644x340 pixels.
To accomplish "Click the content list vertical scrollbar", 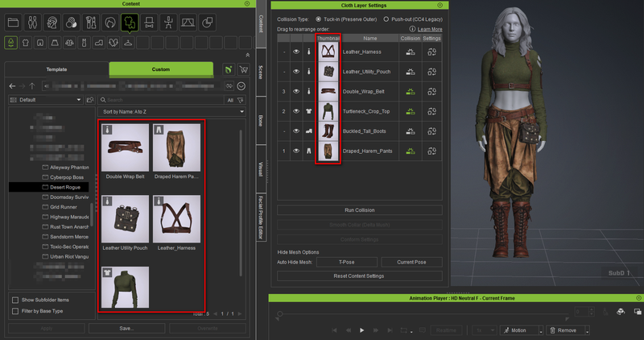I will click(x=241, y=203).
